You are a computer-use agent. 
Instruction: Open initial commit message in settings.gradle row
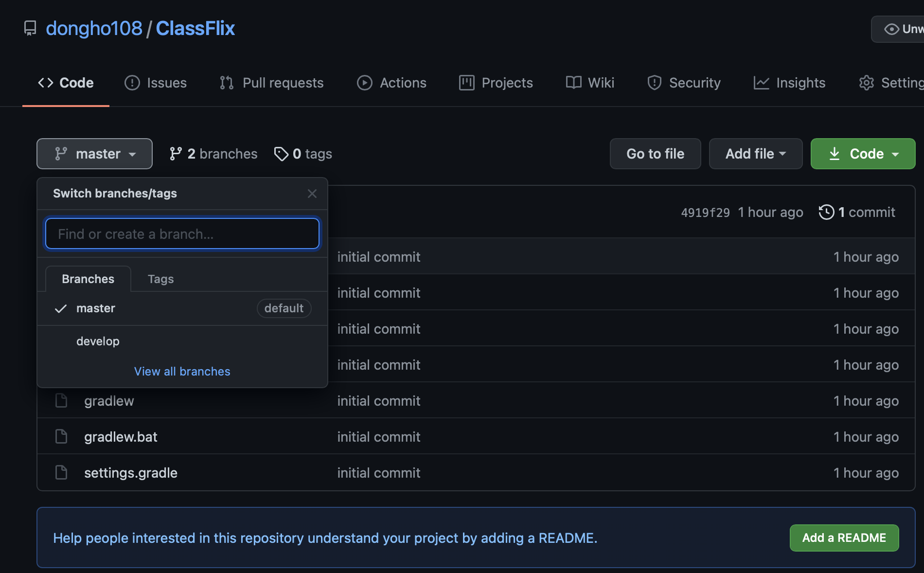coord(379,473)
